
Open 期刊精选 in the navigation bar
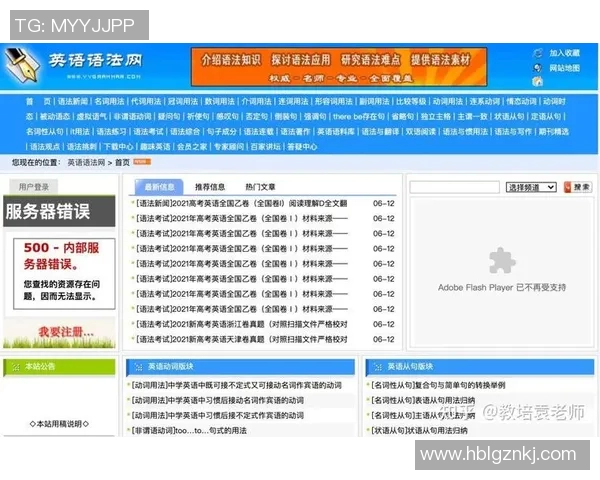click(x=554, y=132)
